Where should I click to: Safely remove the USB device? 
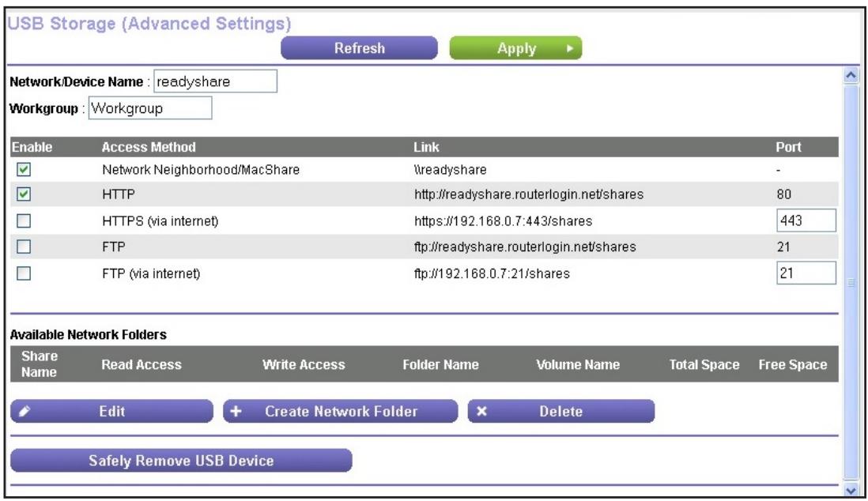181,461
